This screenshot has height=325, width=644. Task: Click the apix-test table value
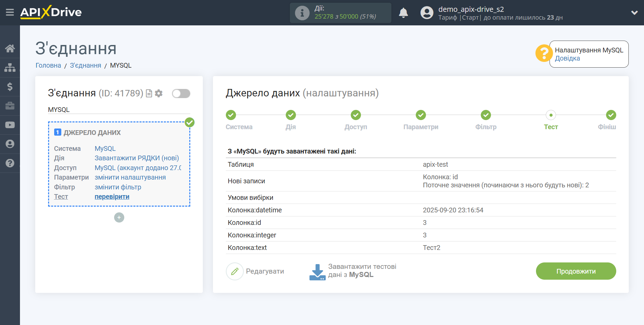click(x=435, y=164)
